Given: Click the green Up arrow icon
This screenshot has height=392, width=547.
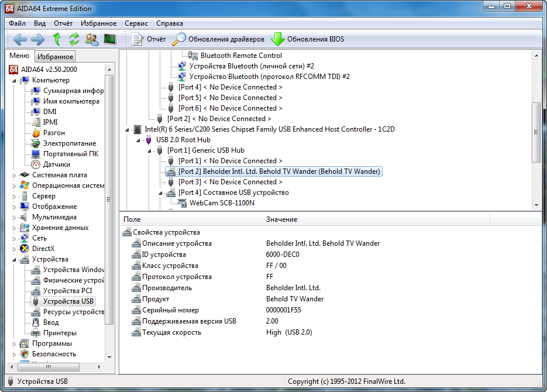Looking at the screenshot, I should (57, 39).
